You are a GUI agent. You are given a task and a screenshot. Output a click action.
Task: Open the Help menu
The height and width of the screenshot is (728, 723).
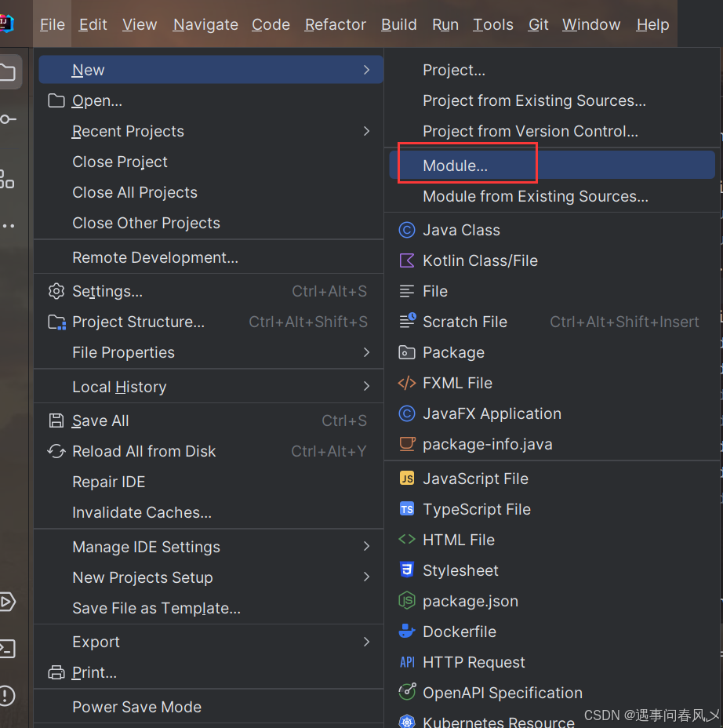652,24
